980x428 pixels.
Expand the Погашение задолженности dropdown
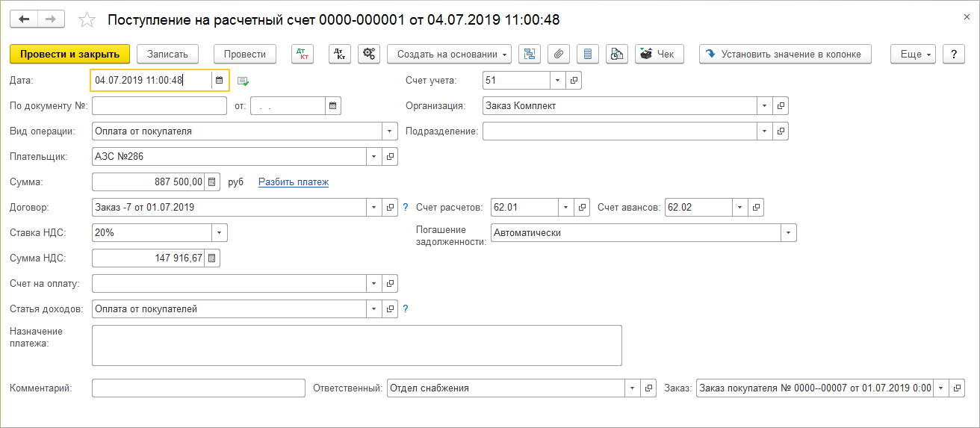tap(789, 233)
